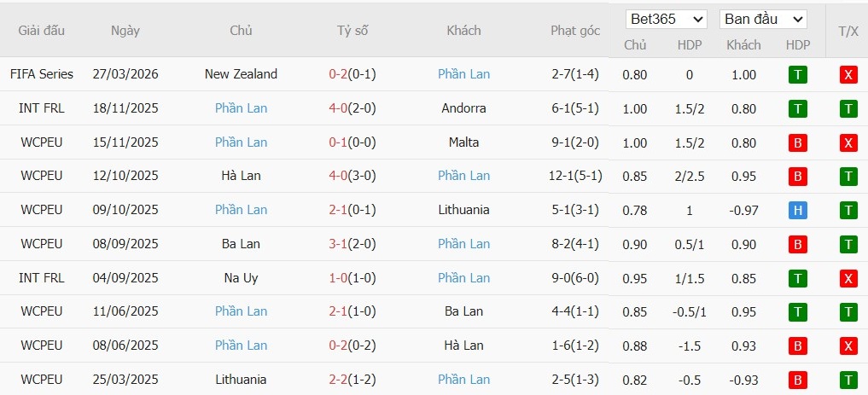Click red X badge in New Zealand row
868x395 pixels.
[x=848, y=75]
